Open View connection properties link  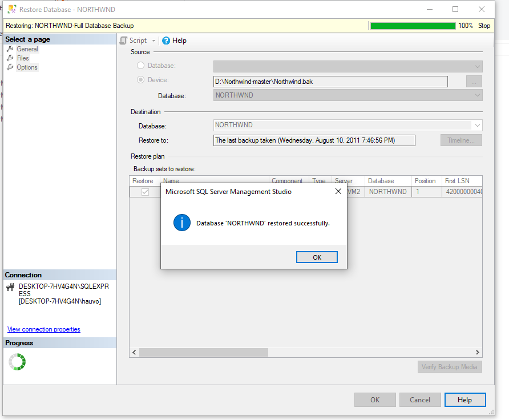point(44,329)
